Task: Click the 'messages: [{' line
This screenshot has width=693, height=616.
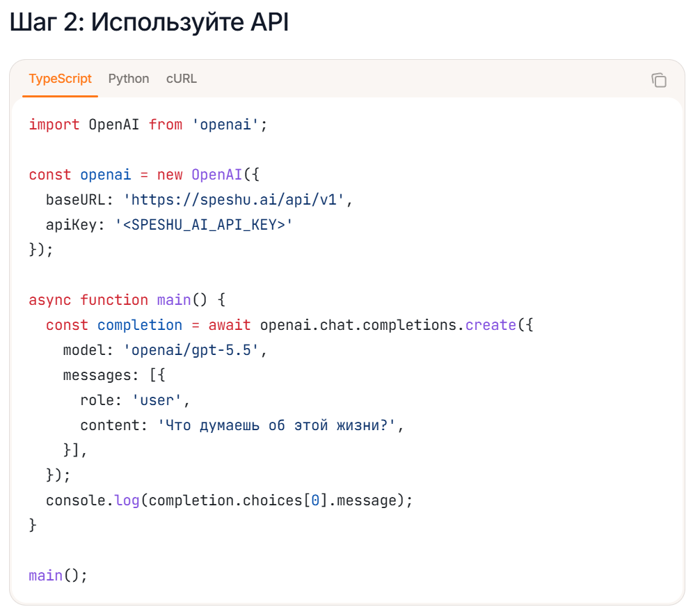Action: point(114,375)
